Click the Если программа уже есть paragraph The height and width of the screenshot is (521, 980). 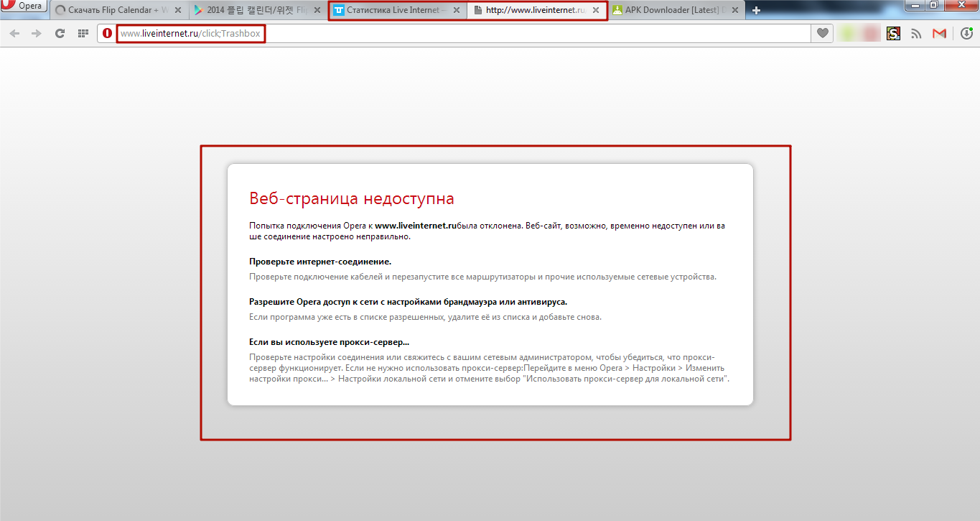click(x=425, y=317)
